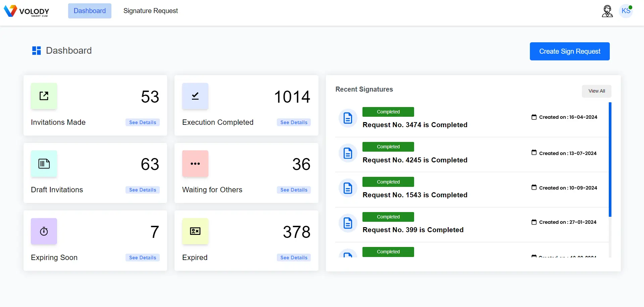Image resolution: width=644 pixels, height=307 pixels.
Task: Click View All recent signatures
Action: [x=597, y=91]
